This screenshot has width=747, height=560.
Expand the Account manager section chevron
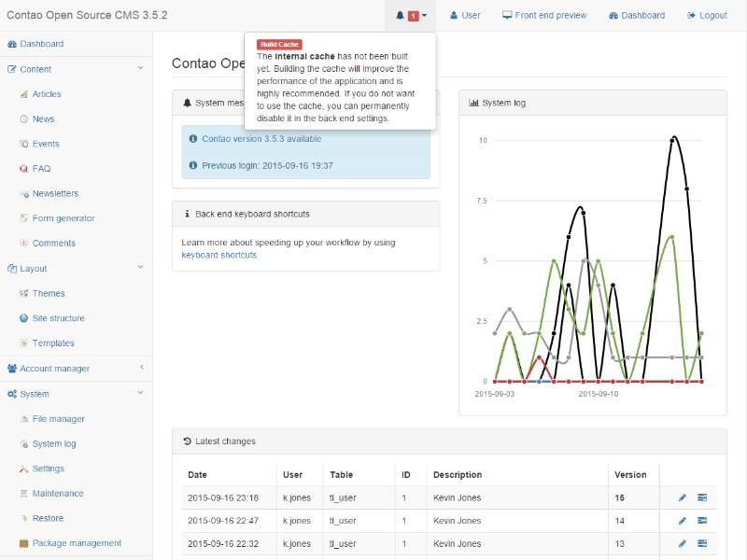(x=142, y=367)
